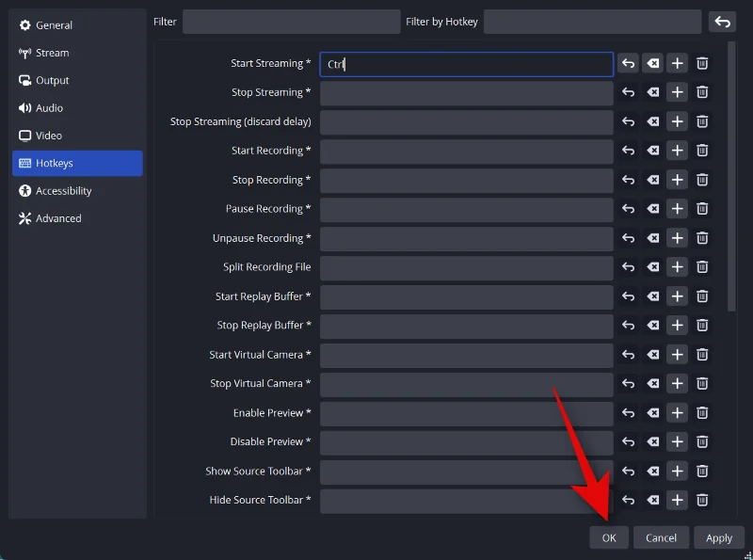Select the Hotkeys settings section

click(77, 163)
